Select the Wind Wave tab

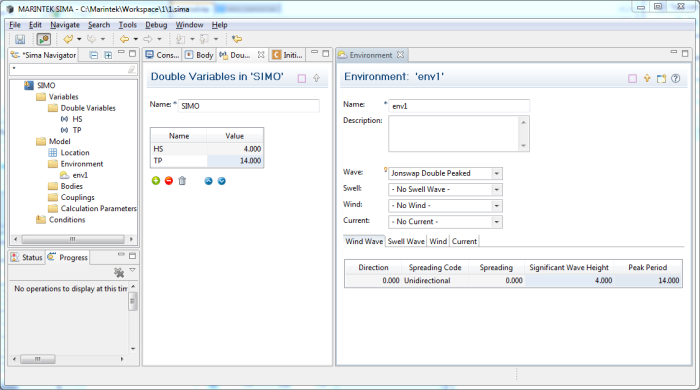click(x=364, y=241)
